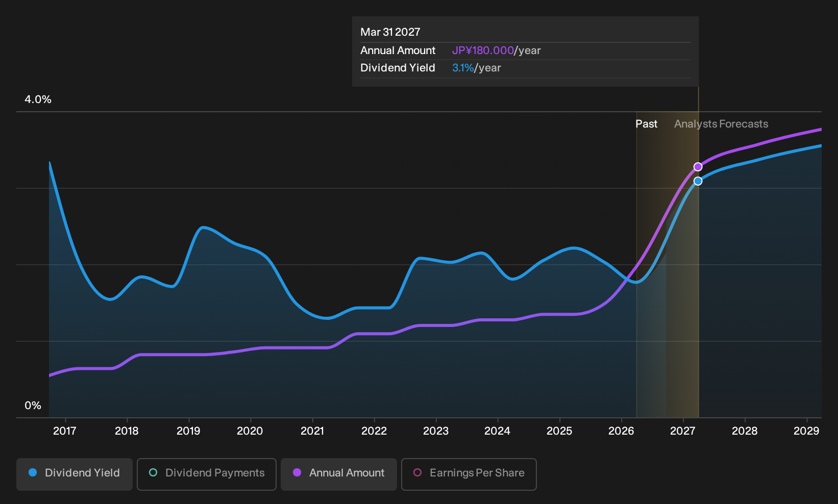Select the blue Dividend Yield data point marker

698,181
